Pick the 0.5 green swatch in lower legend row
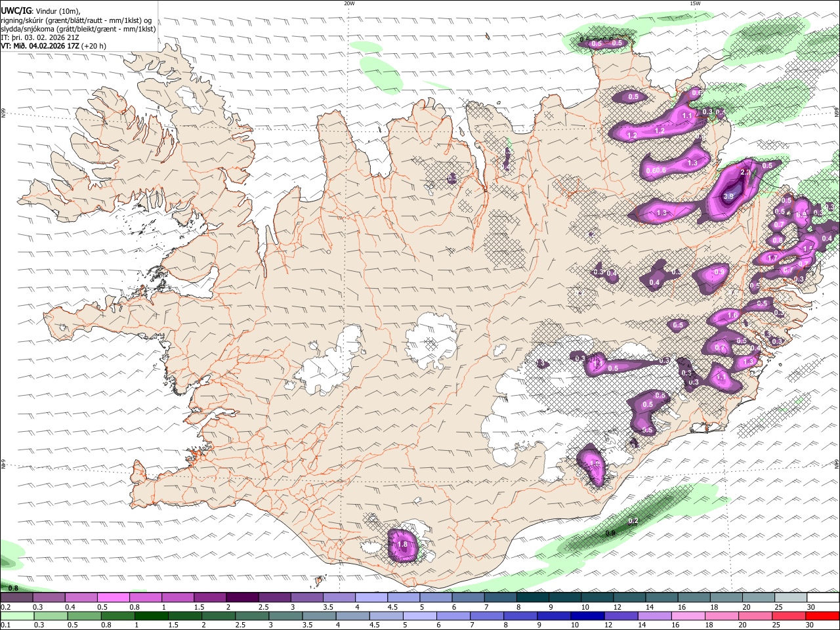 point(84,616)
